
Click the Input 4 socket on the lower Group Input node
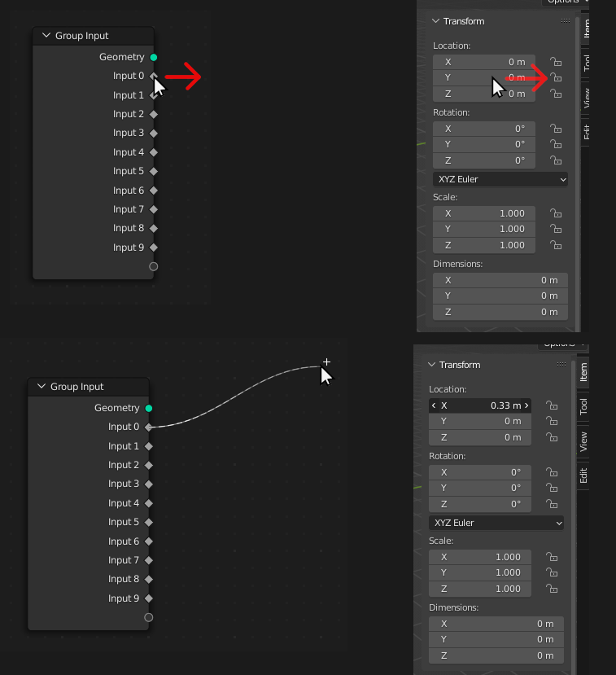(149, 503)
